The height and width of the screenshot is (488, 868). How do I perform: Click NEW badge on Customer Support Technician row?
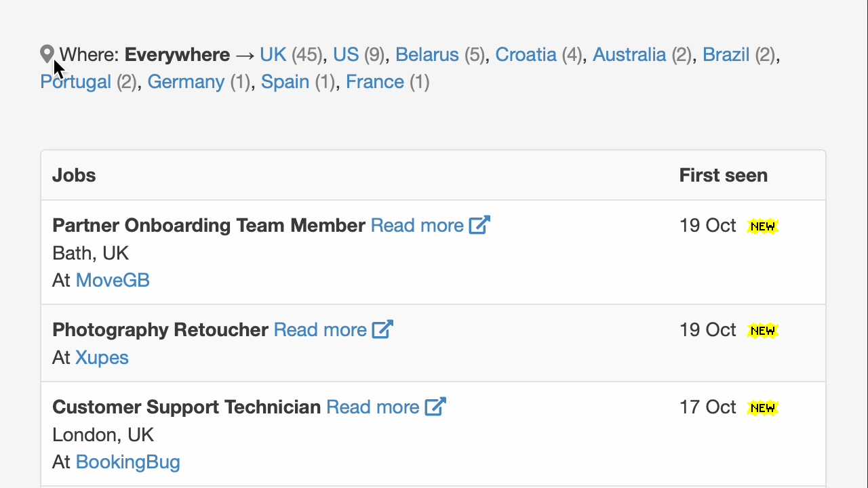pos(762,407)
